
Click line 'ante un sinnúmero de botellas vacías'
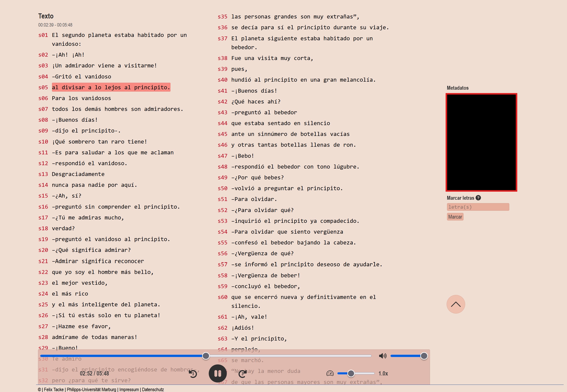pos(290,134)
